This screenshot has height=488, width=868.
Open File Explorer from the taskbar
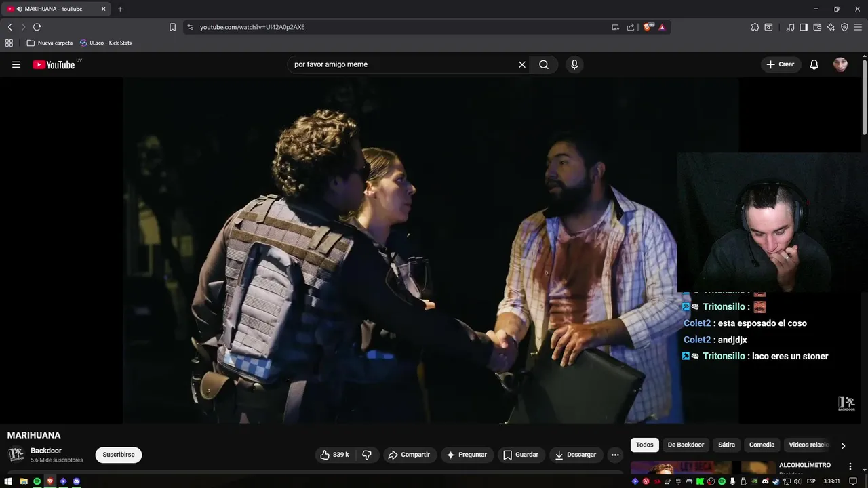click(x=24, y=481)
